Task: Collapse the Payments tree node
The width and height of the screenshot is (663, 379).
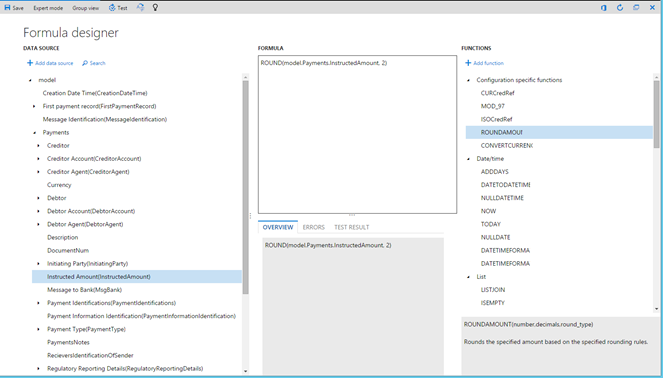Action: 34,132
